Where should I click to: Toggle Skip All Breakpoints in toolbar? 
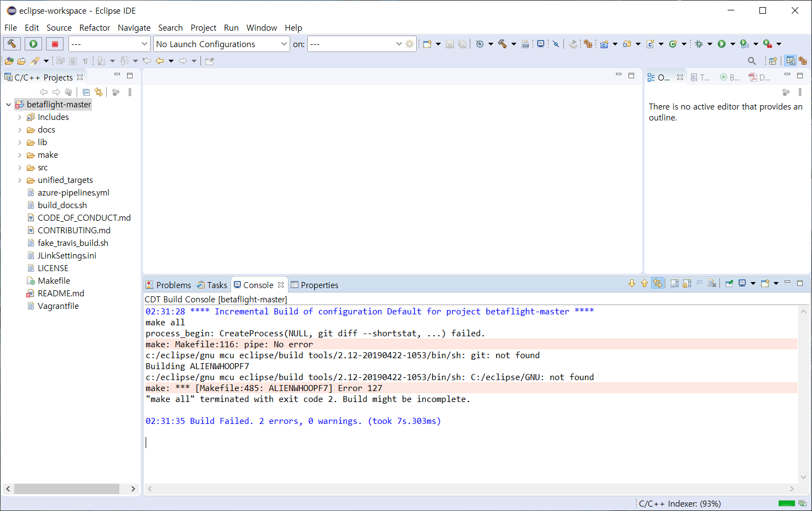556,44
